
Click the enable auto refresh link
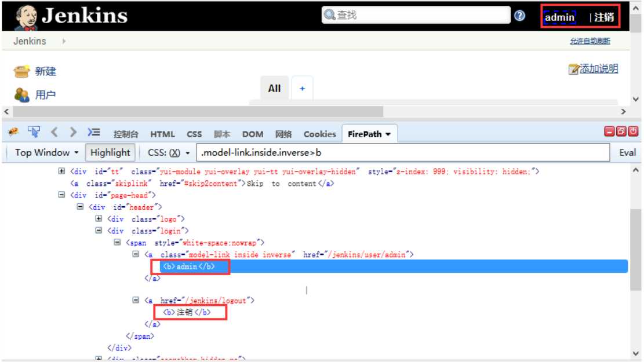pyautogui.click(x=590, y=41)
